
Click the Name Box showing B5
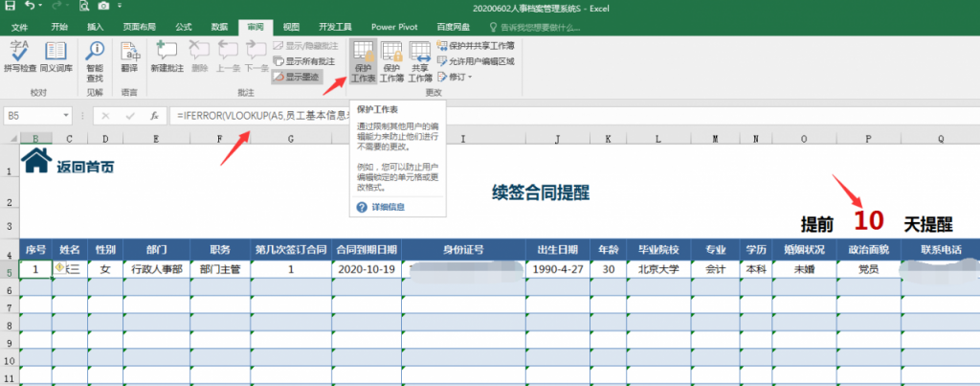[x=33, y=116]
